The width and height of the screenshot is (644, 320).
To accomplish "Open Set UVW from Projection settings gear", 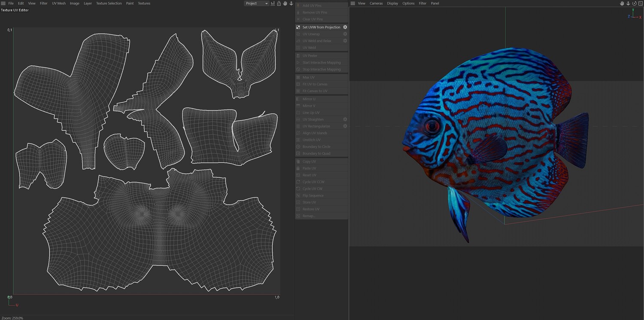I will (345, 27).
